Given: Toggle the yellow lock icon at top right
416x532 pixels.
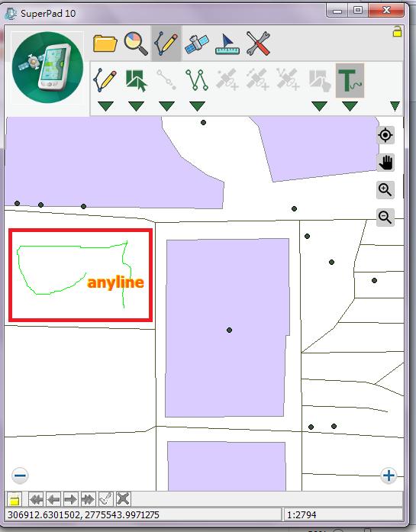Looking at the screenshot, I should click(x=397, y=31).
